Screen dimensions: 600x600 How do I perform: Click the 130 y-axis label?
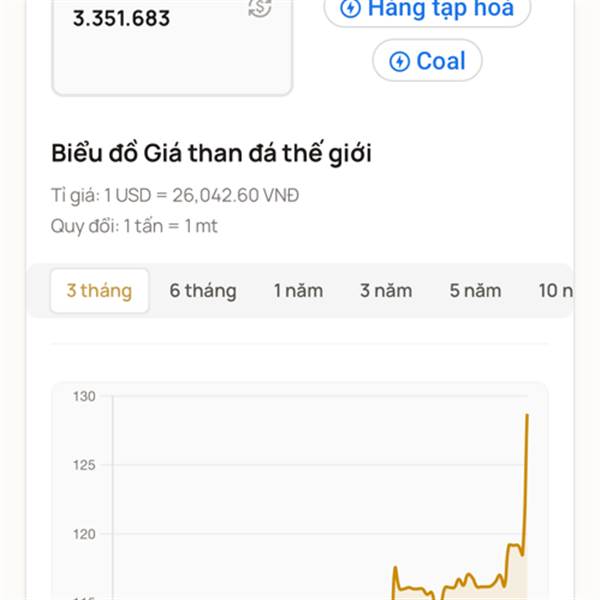(84, 396)
